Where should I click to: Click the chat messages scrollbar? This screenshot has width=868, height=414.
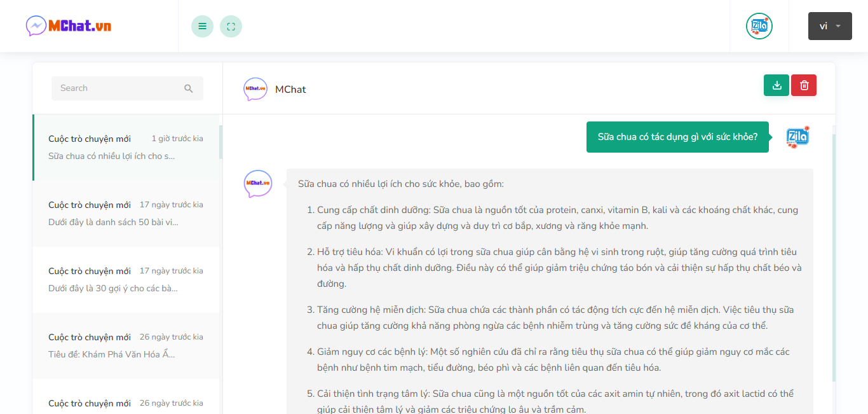pos(834,254)
